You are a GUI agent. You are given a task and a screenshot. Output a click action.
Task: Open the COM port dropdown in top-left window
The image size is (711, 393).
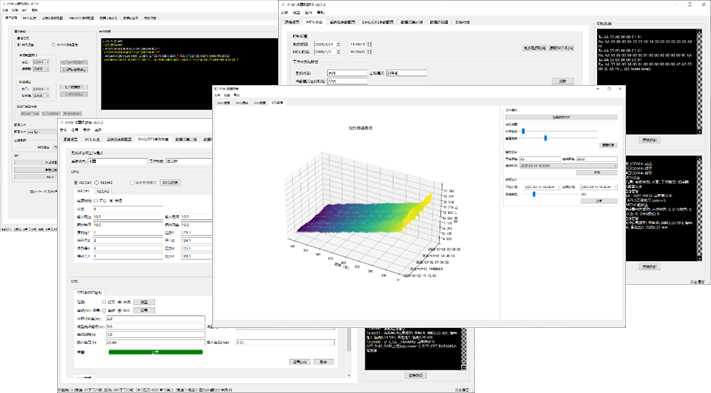coord(42,62)
